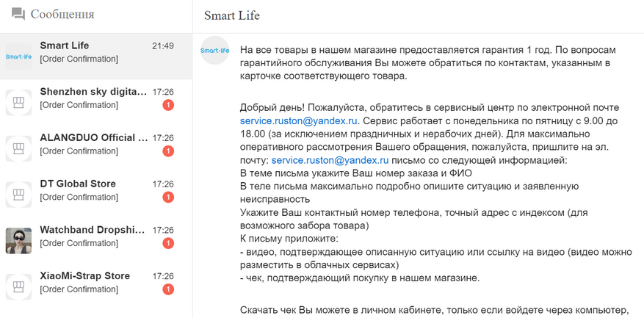Click unread badge on Watchband Dropshipping
This screenshot has width=644, height=318.
168,244
